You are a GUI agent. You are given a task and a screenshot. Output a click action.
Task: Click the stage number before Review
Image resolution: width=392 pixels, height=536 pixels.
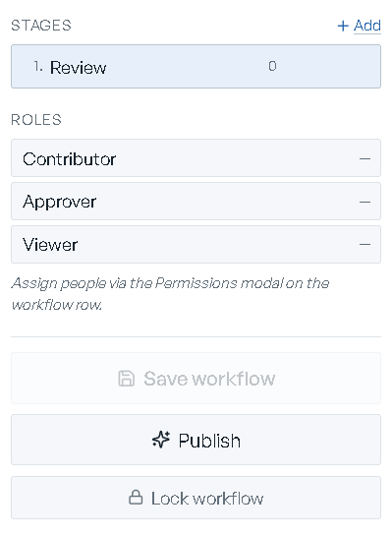tap(38, 66)
